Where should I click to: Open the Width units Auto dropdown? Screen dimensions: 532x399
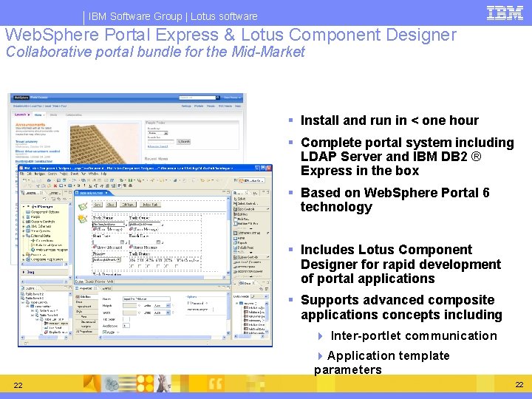tap(162, 313)
